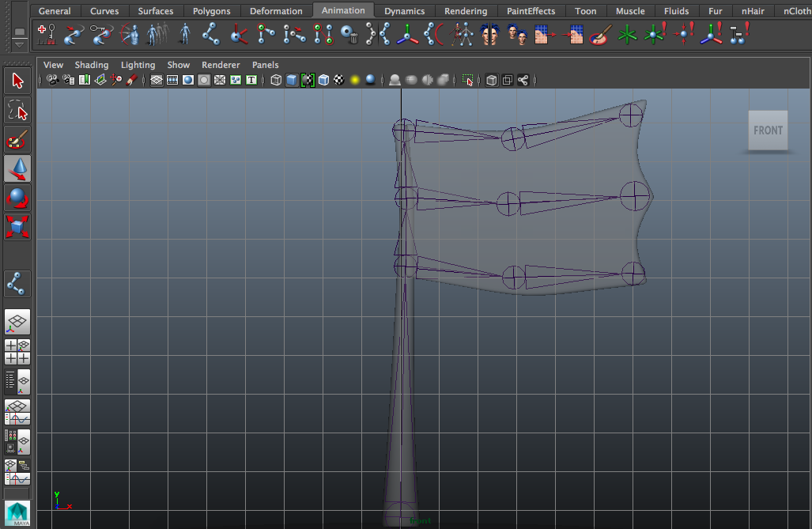Click the FRONT camera label
The height and width of the screenshot is (529, 812).
[767, 130]
